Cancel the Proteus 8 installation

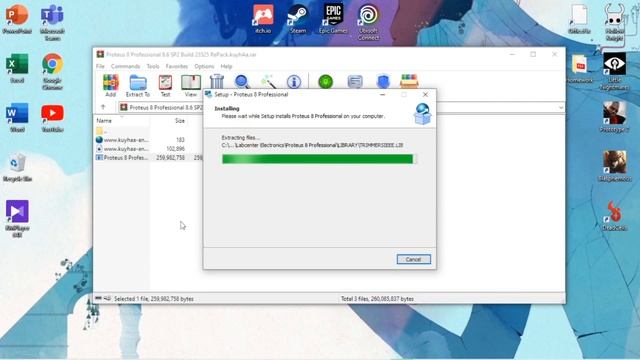point(413,259)
